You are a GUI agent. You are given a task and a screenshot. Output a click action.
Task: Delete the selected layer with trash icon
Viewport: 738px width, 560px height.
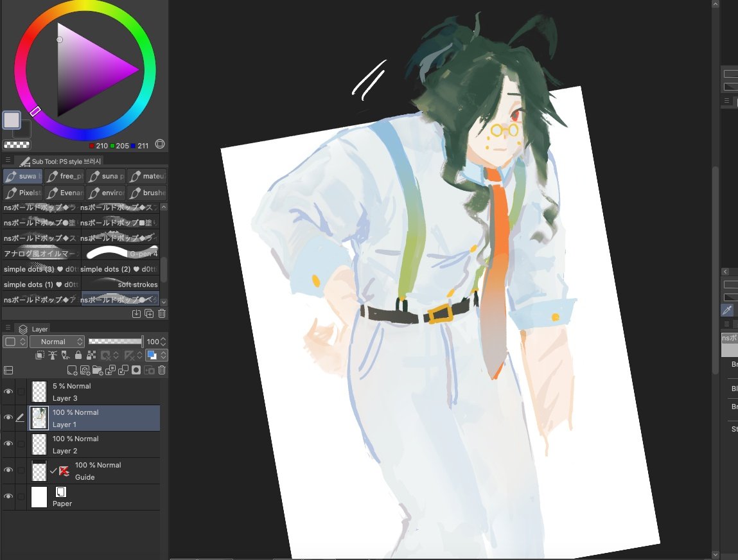coord(162,371)
